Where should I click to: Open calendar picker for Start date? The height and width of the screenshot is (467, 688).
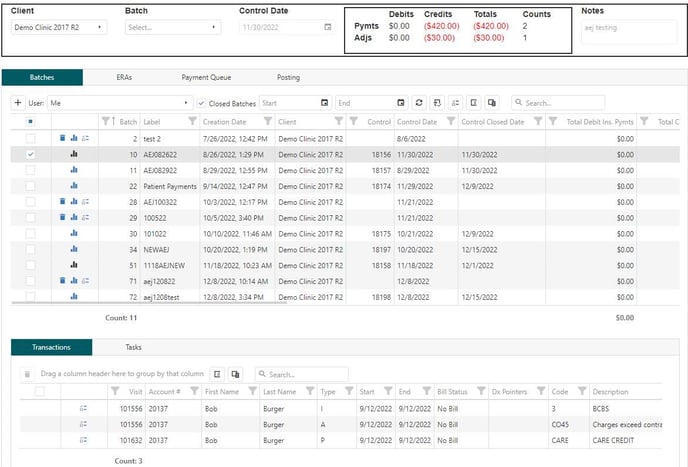coord(324,103)
